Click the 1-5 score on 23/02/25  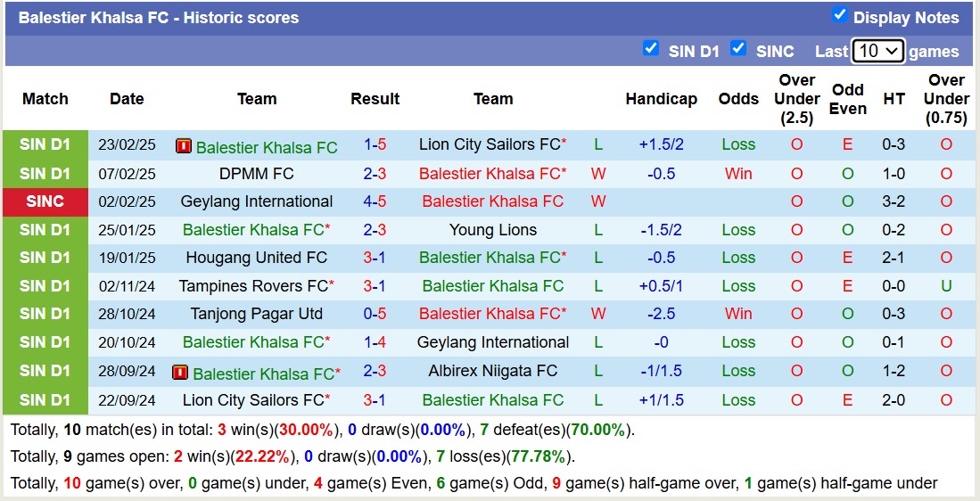375,144
